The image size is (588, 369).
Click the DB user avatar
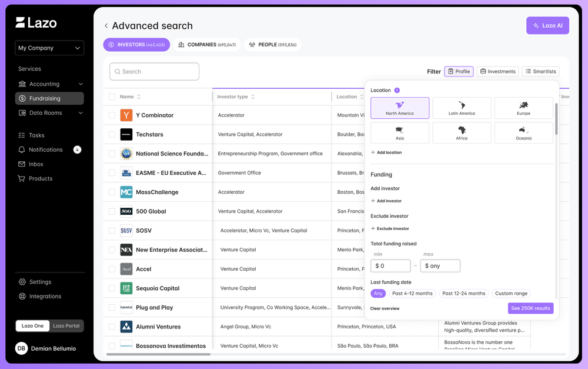coord(21,348)
